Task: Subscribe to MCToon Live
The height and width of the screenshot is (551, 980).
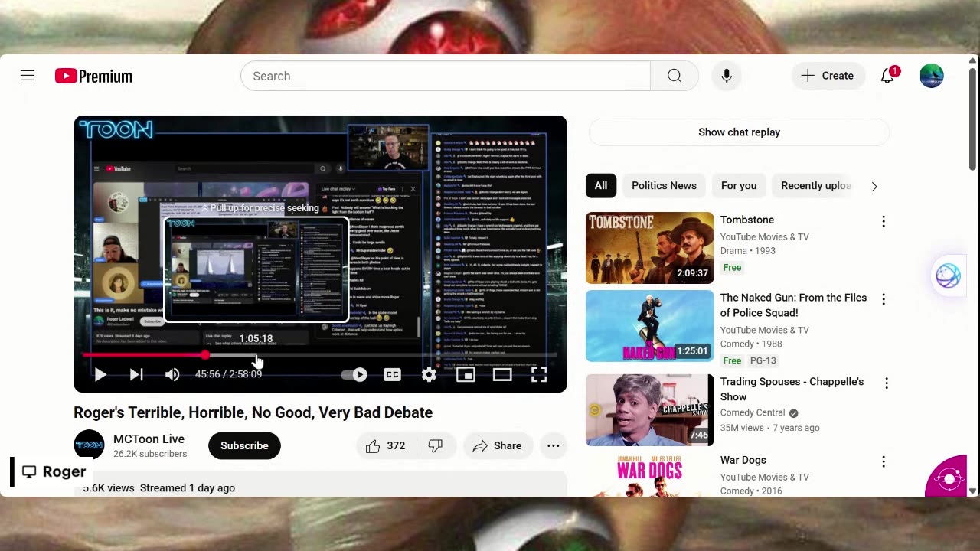Action: click(x=244, y=445)
